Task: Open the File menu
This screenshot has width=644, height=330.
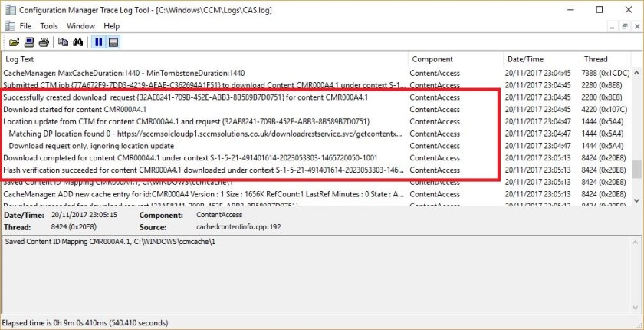Action: tap(25, 26)
